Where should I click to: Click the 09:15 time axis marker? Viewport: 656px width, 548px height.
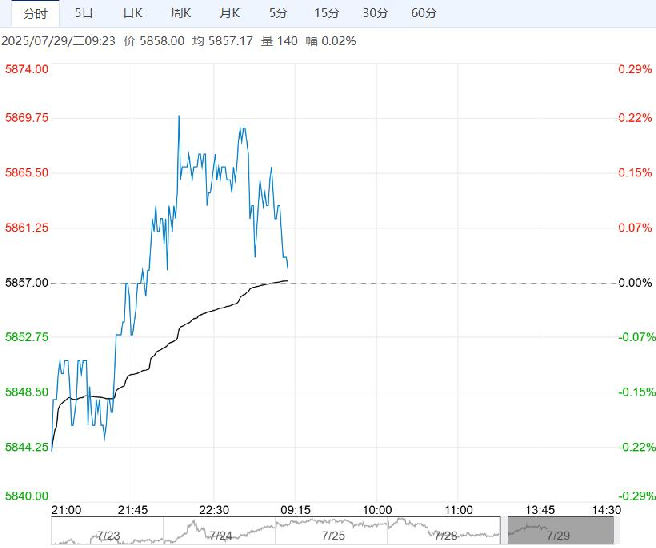click(295, 510)
